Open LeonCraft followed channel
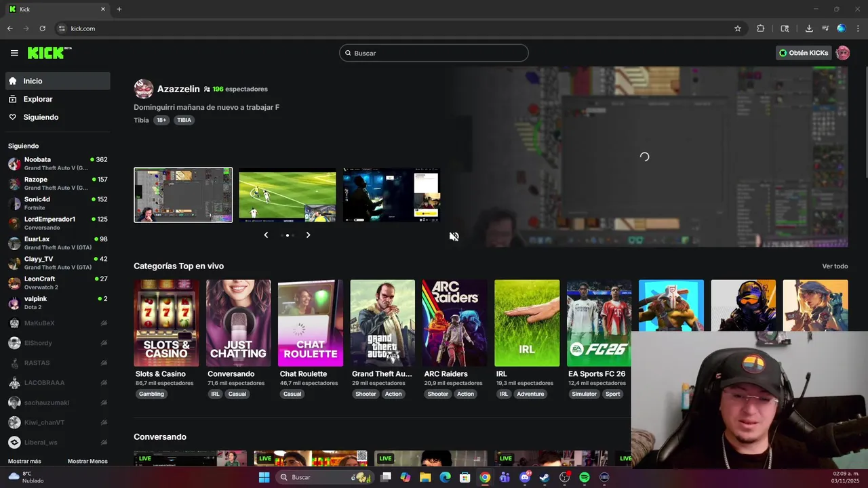The image size is (868, 488). click(58, 283)
